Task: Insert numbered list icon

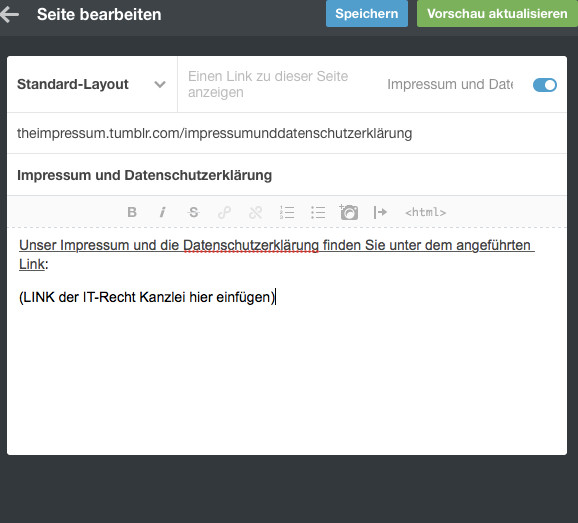Action: pyautogui.click(x=287, y=212)
